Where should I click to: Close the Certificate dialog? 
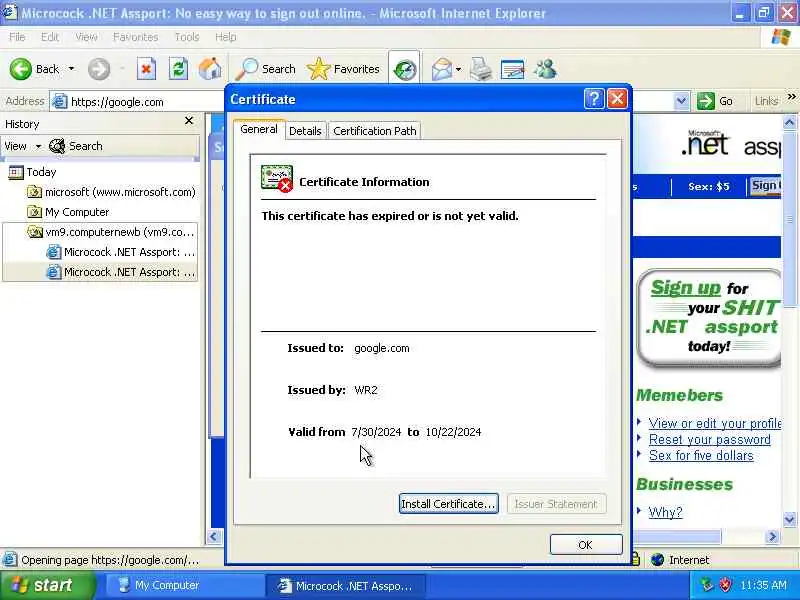(x=617, y=98)
